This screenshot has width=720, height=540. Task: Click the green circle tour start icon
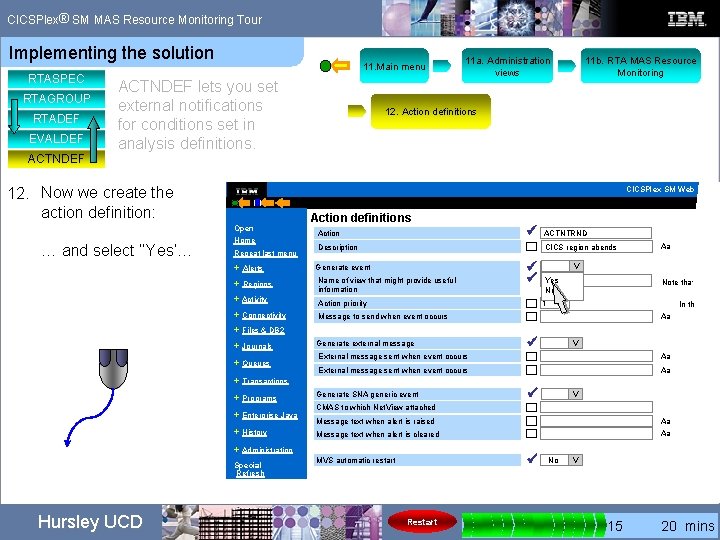tap(325, 66)
